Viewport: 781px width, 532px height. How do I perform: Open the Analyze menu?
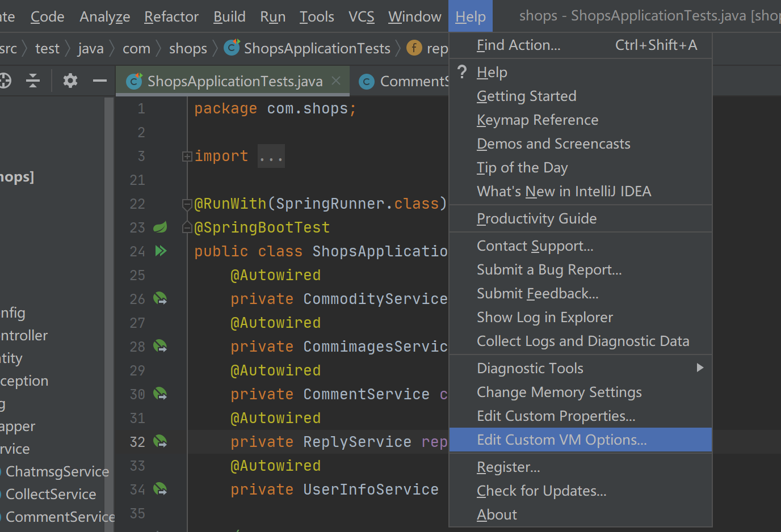(105, 16)
